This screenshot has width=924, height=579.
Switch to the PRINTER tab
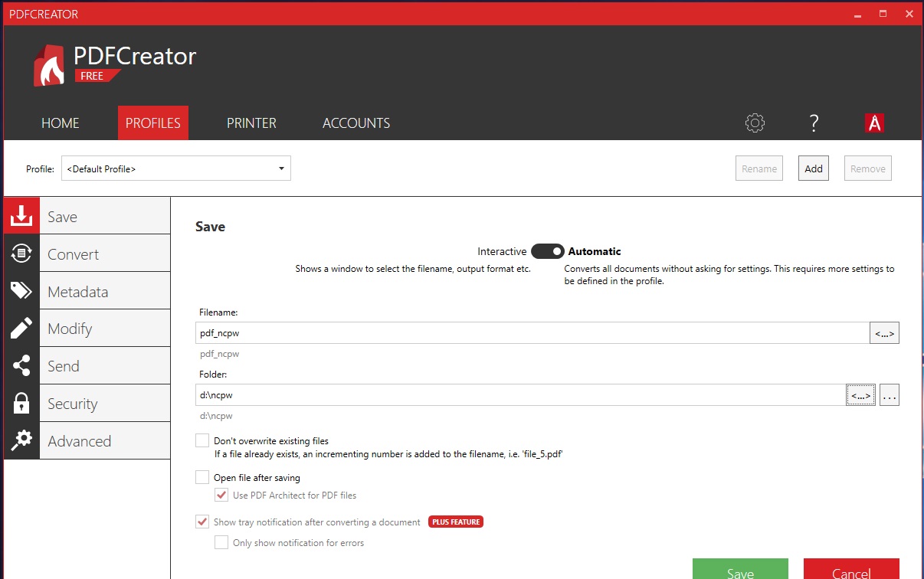point(251,123)
